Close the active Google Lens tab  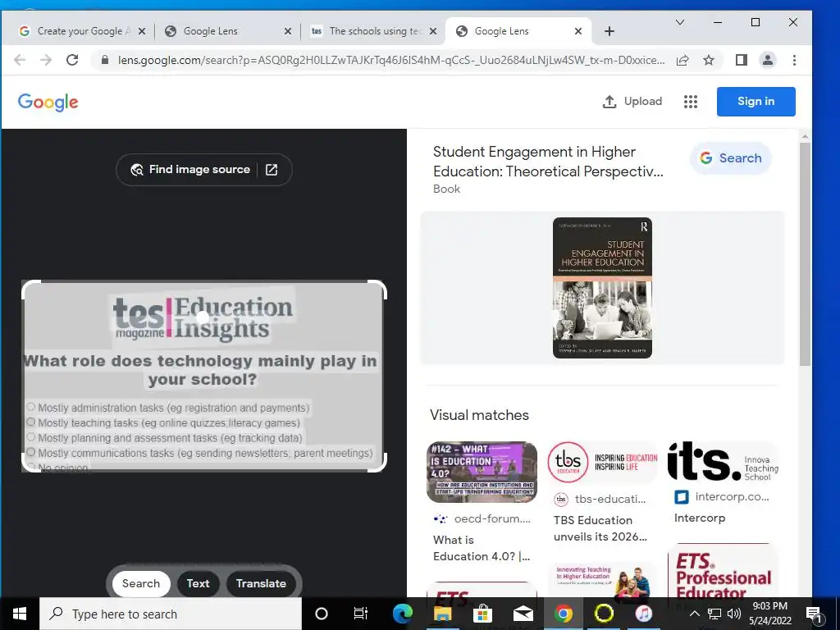[578, 31]
